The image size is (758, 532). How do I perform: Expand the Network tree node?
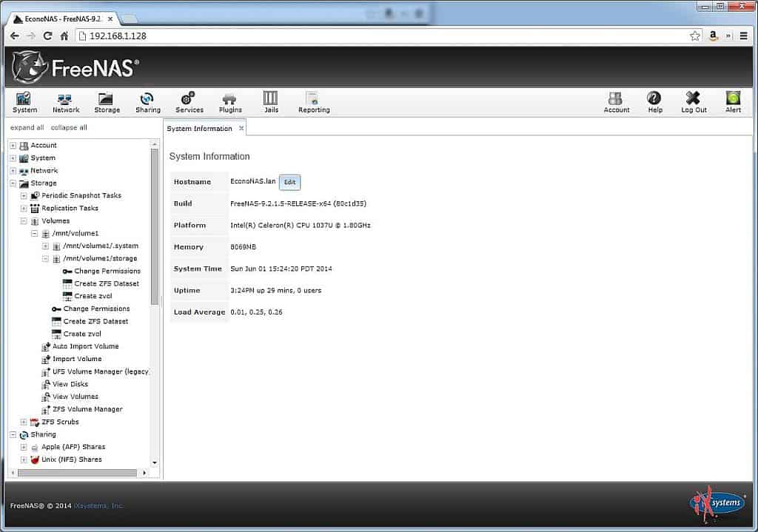(13, 171)
